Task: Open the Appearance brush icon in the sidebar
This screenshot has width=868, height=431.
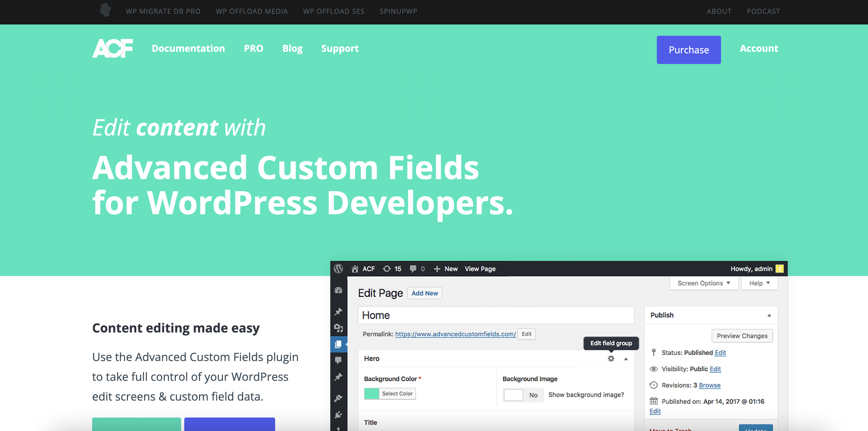Action: [338, 398]
